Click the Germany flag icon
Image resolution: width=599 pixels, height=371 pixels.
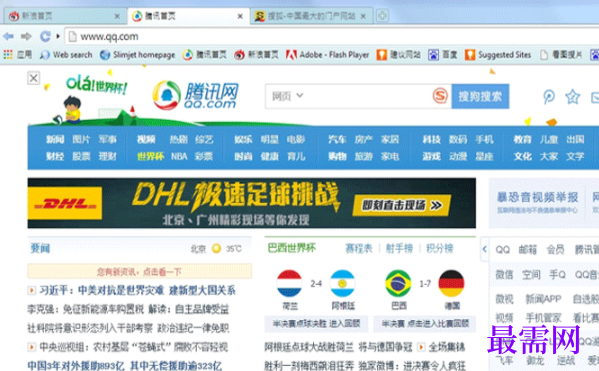pyautogui.click(x=452, y=284)
